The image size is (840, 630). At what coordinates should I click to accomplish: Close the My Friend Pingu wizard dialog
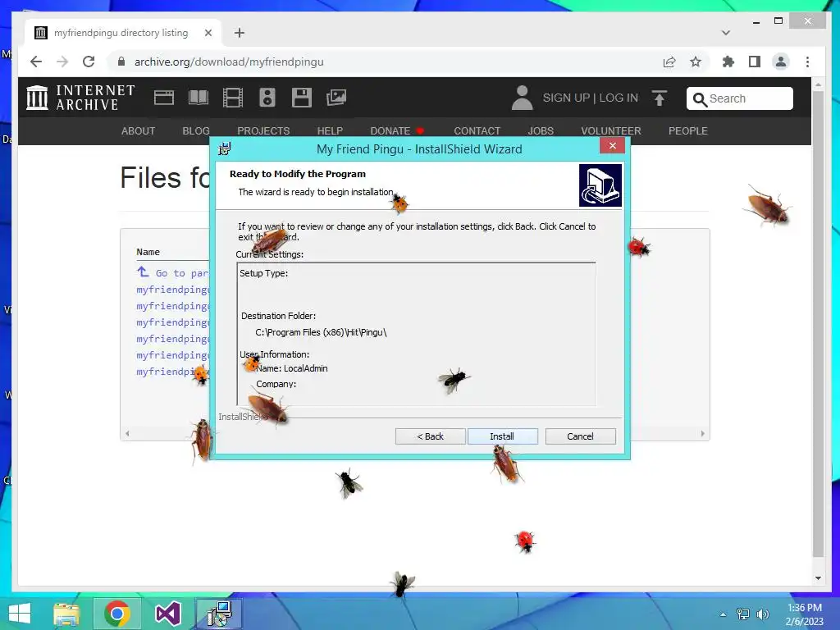pos(612,146)
